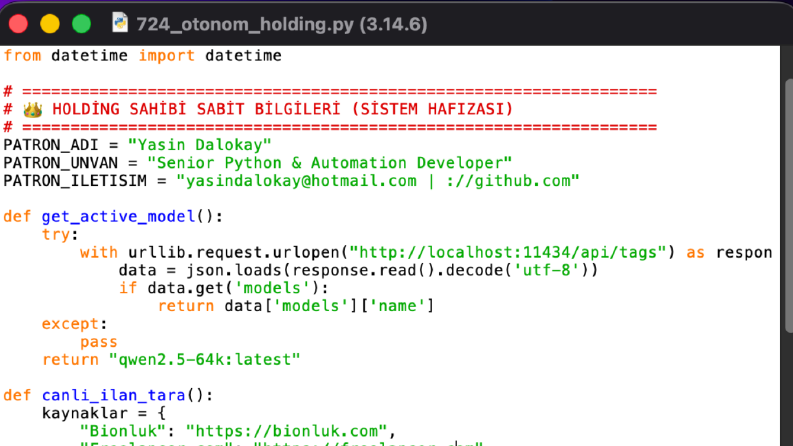Click the get_active_model function name
Screen dimensions: 793x446
point(118,216)
